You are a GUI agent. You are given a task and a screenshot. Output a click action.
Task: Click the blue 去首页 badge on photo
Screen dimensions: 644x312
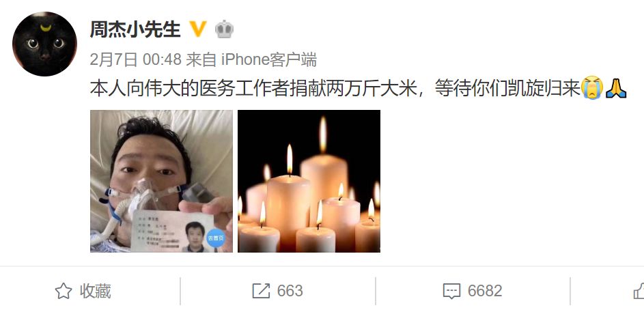tap(215, 238)
